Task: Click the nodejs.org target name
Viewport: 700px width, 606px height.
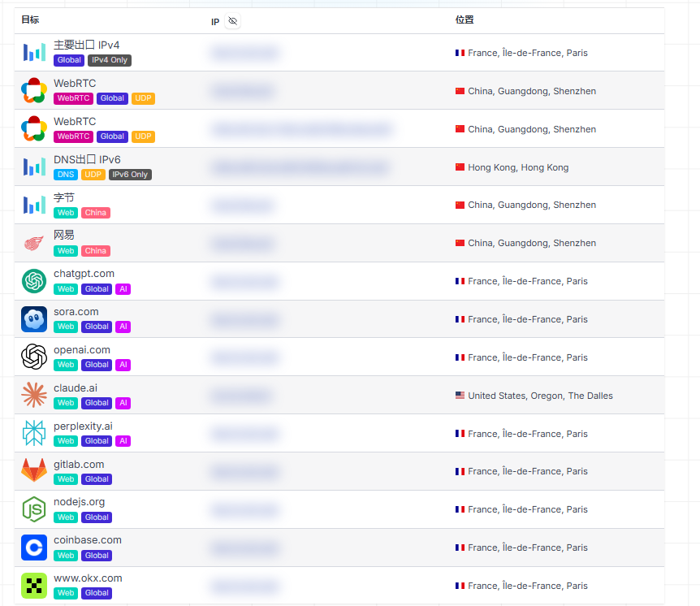Action: [x=79, y=502]
